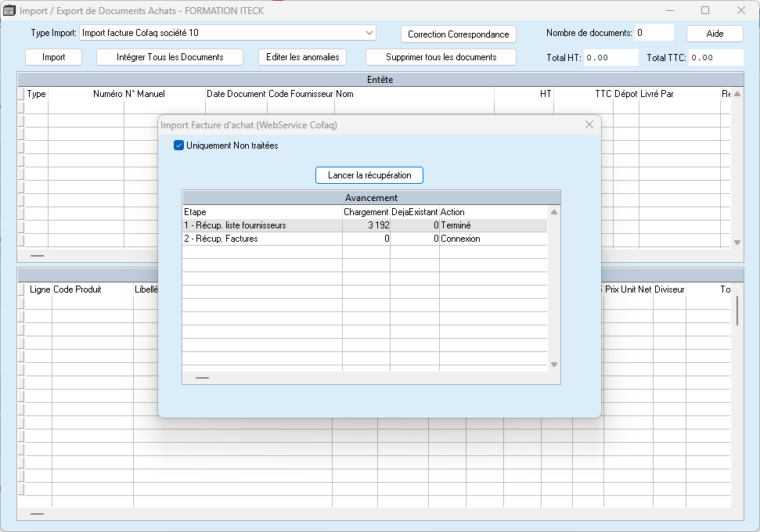Click the Date Document column header
760x532 pixels.
236,94
